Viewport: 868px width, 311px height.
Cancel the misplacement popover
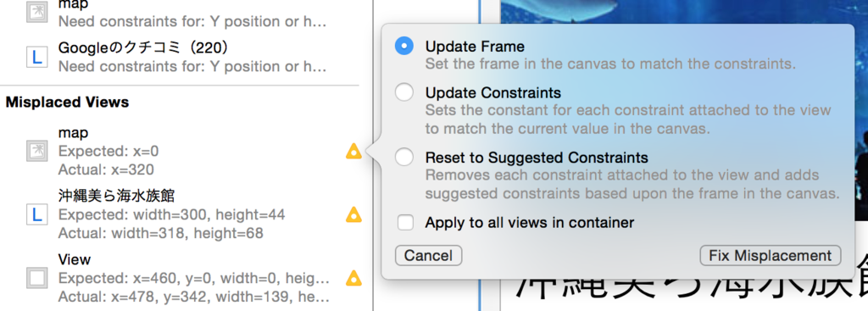[428, 256]
